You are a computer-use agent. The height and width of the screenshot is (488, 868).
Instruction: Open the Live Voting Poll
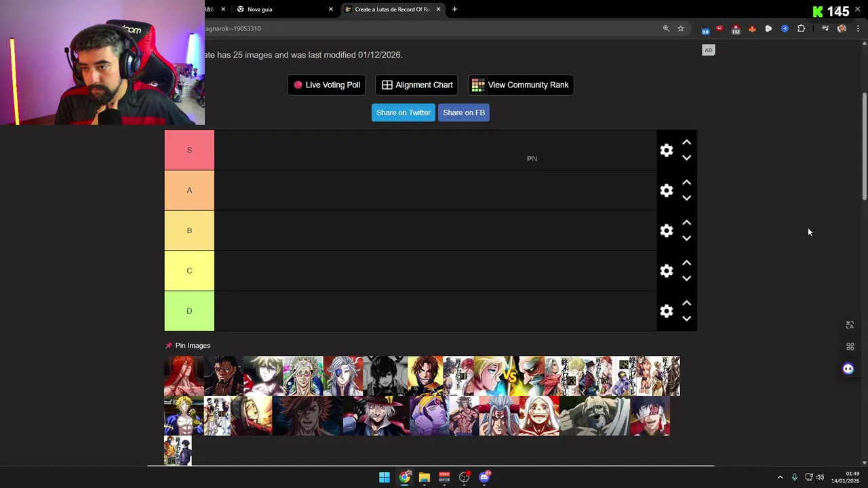pos(327,85)
